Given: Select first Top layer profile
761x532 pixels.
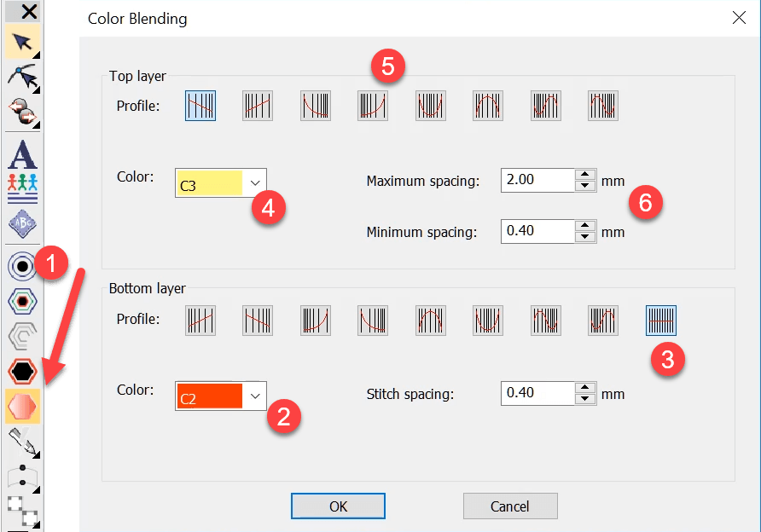Looking at the screenshot, I should pyautogui.click(x=200, y=106).
